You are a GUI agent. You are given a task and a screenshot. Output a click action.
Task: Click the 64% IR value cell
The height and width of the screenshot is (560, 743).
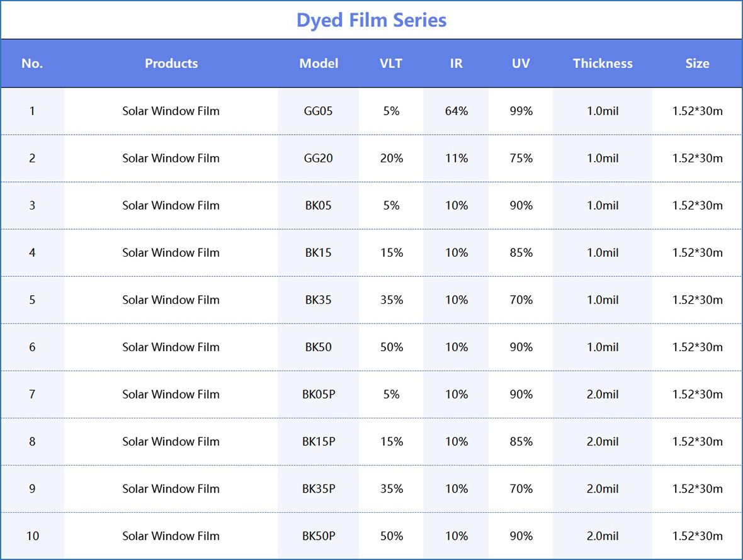[457, 111]
